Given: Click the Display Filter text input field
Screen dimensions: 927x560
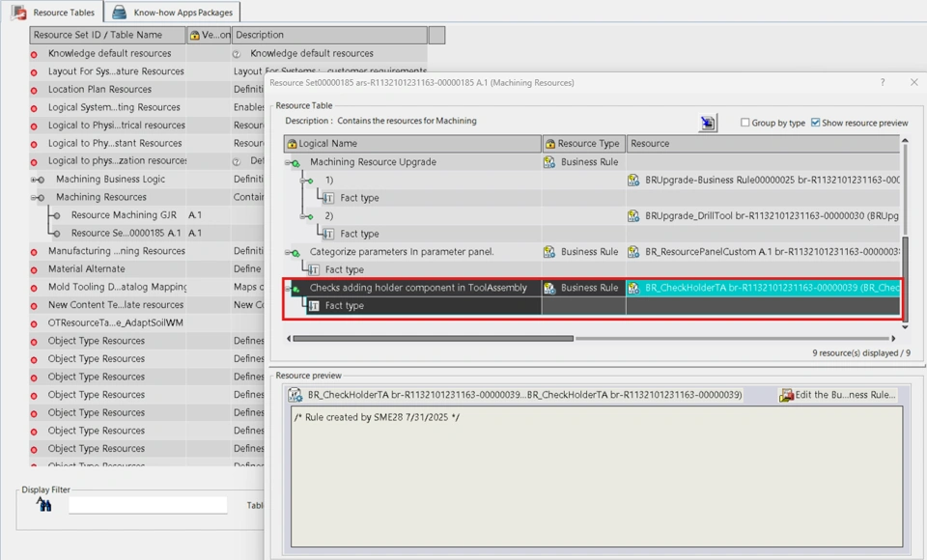Looking at the screenshot, I should [x=148, y=505].
